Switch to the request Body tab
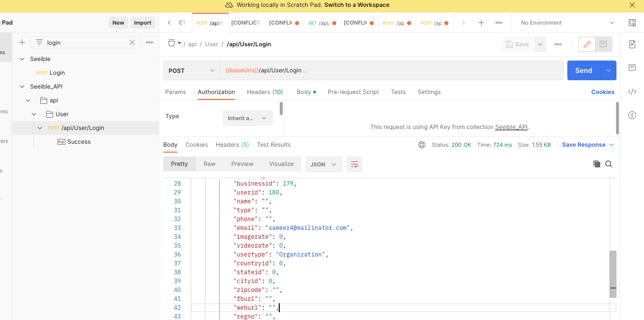 306,92
